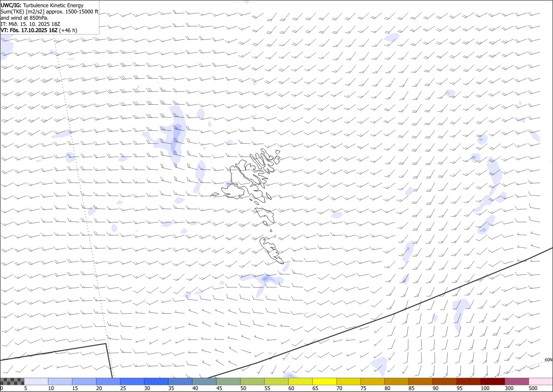Click the "IT: Mið. 15. 10. 2025 18Z" line

pos(30,24)
